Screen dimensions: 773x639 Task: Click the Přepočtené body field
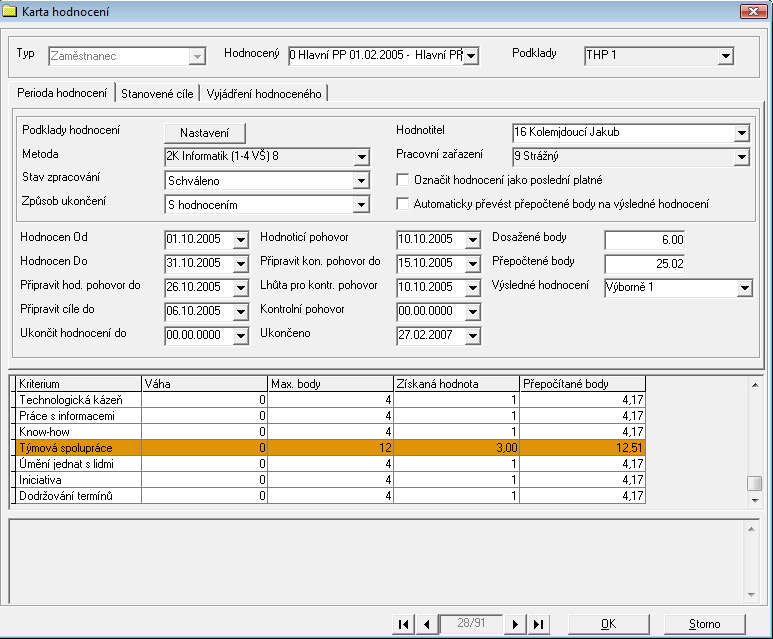tap(644, 264)
